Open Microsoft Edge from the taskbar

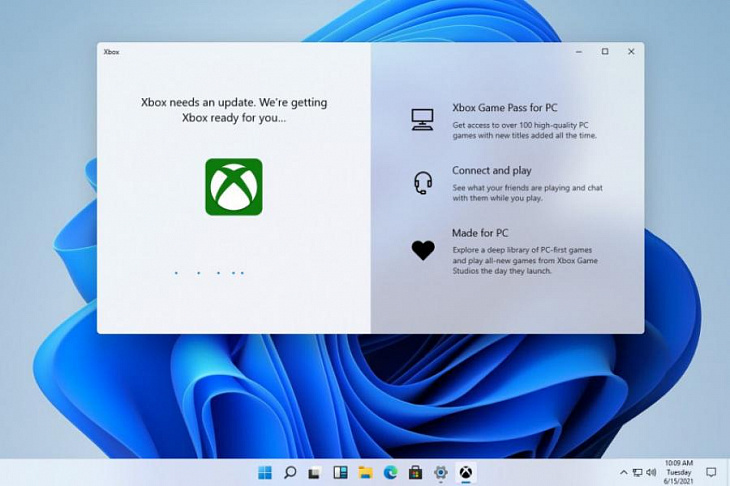pyautogui.click(x=391, y=472)
